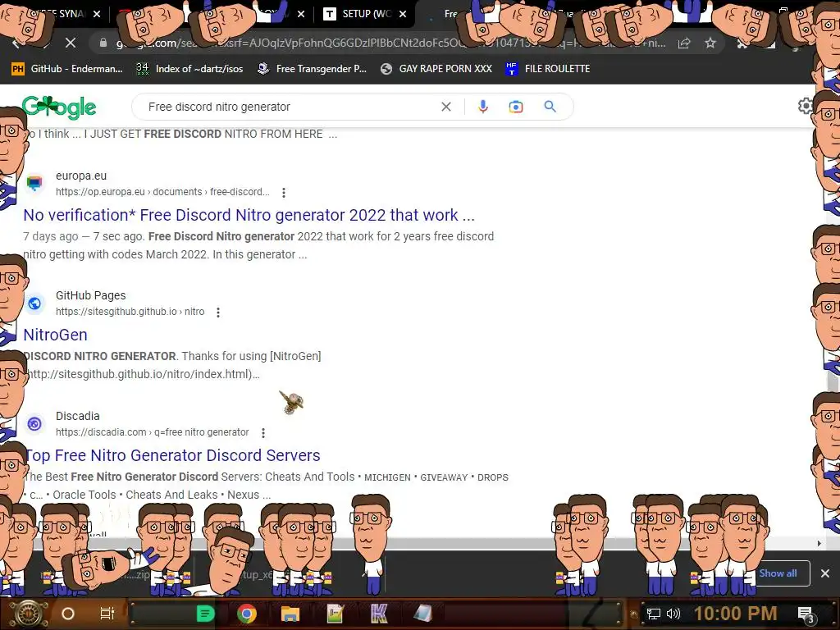Click the Google logo

pyautogui.click(x=59, y=107)
